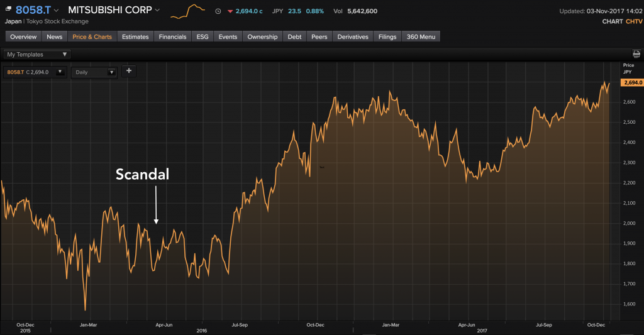Open the Financials tab
644x335 pixels.
click(172, 36)
